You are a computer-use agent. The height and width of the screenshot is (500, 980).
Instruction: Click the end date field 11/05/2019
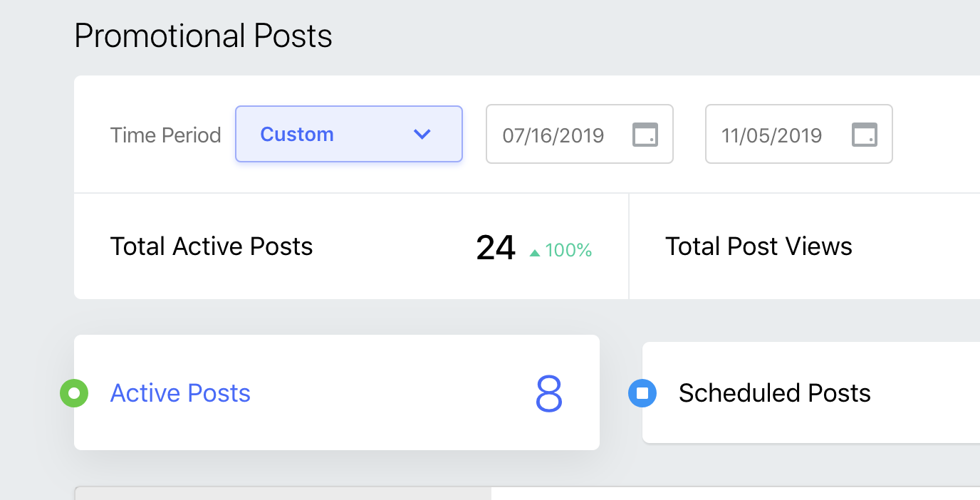(x=772, y=135)
